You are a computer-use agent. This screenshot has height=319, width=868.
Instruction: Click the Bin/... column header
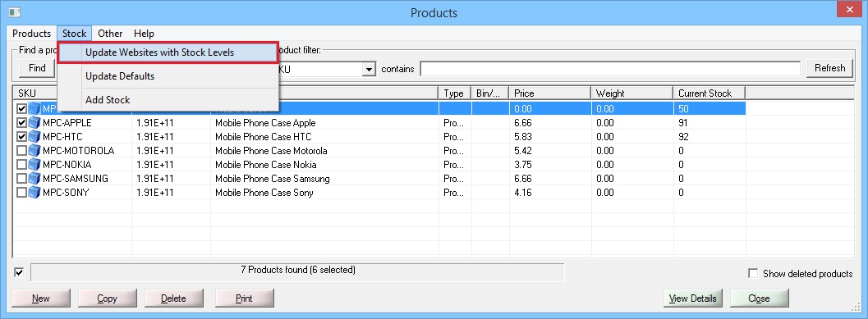click(x=490, y=93)
